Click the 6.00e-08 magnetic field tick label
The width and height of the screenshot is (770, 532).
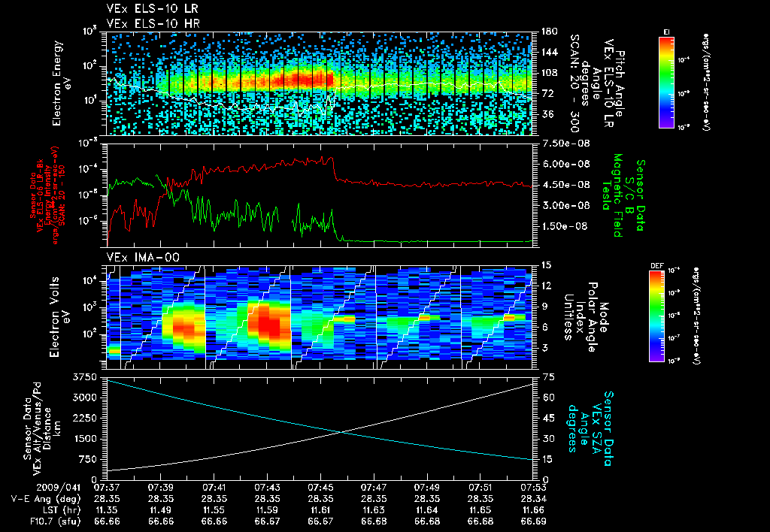(565, 164)
